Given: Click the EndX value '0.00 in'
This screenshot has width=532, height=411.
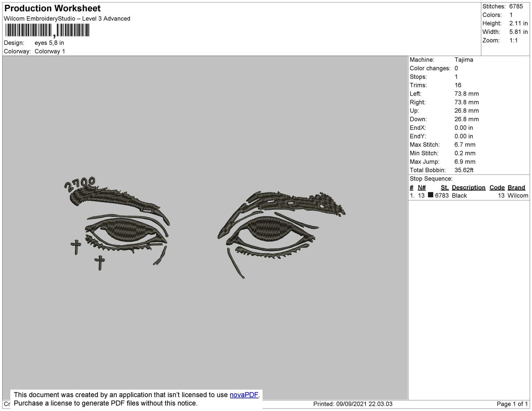Looking at the screenshot, I should [464, 128].
